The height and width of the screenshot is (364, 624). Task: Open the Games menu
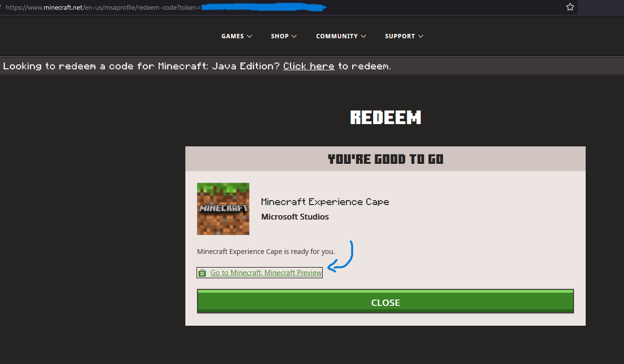click(x=237, y=36)
